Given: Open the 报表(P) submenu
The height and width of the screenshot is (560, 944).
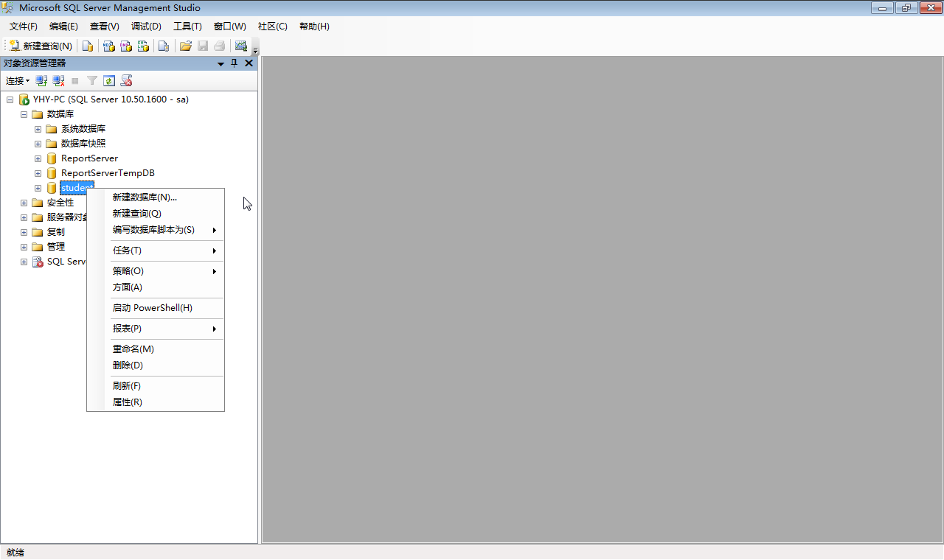Looking at the screenshot, I should [156, 329].
